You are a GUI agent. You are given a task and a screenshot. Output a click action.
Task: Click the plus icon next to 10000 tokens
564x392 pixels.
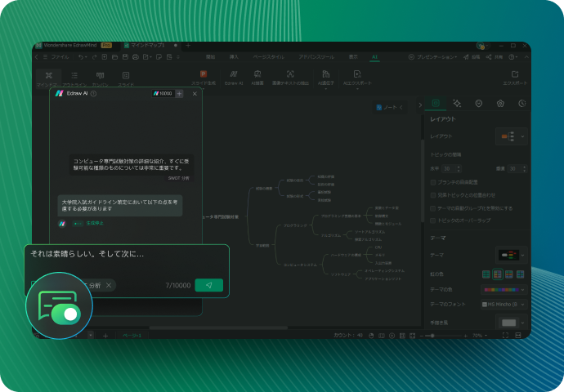180,94
